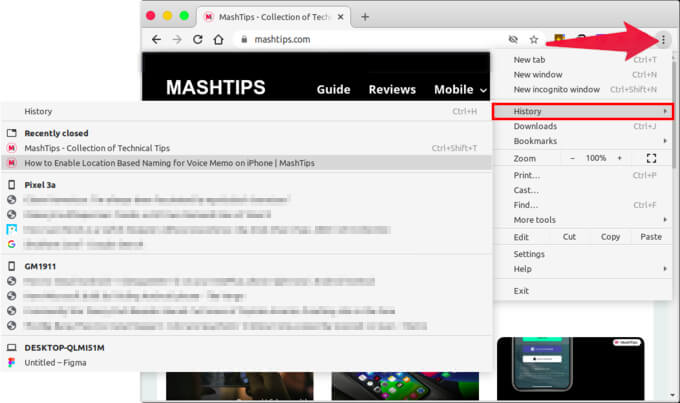This screenshot has height=403, width=680.
Task: Open full History page entry (Ctrl+H)
Action: tap(246, 111)
